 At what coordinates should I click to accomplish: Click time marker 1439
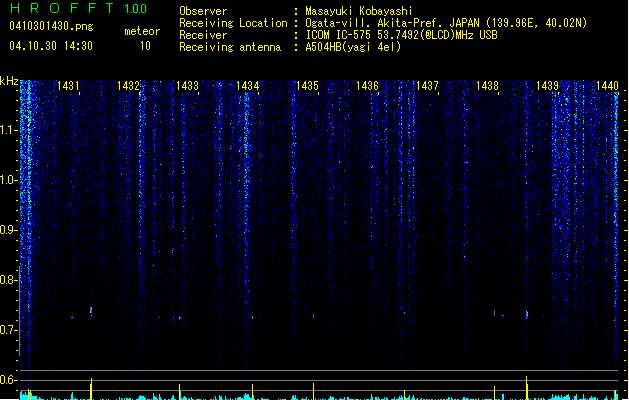(x=547, y=85)
